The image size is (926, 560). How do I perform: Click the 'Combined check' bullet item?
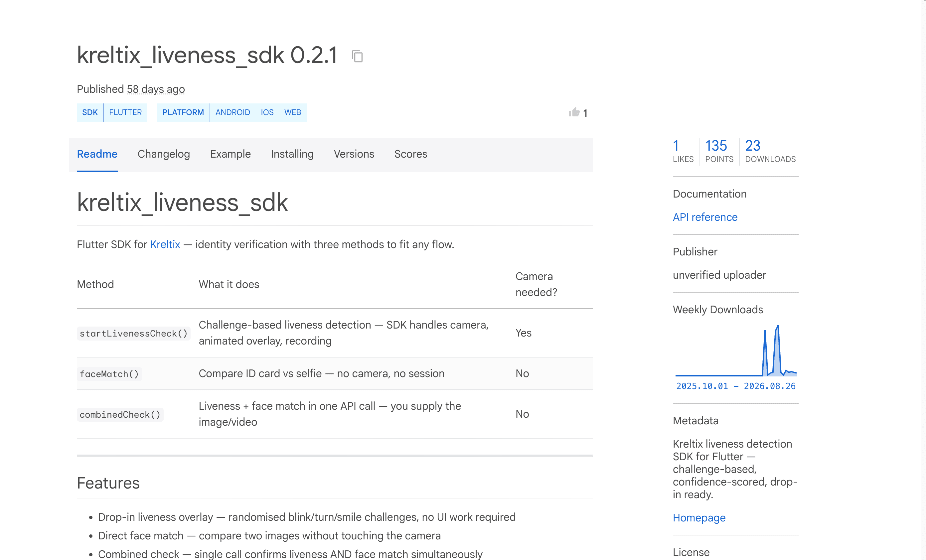(290, 554)
